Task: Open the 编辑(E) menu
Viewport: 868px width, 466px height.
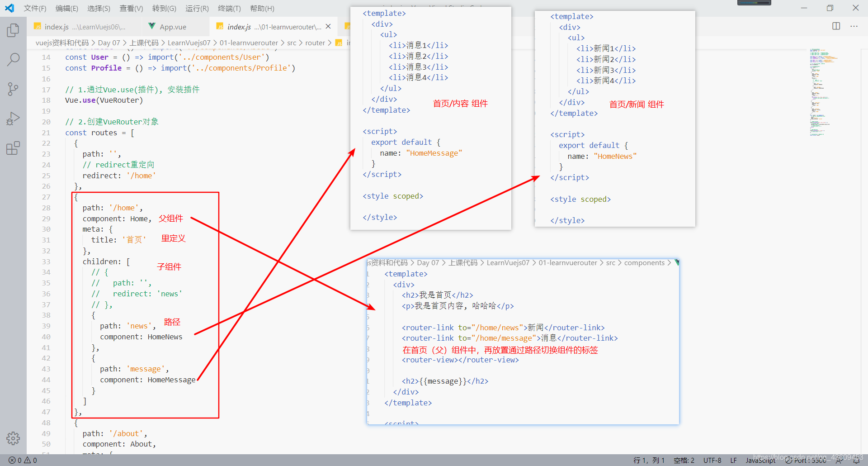Action: click(x=67, y=8)
